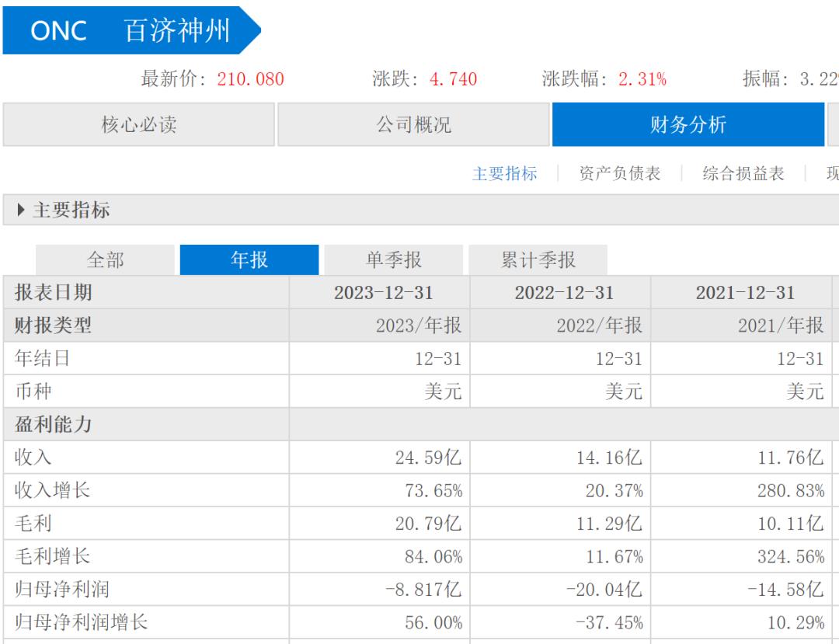Image resolution: width=839 pixels, height=644 pixels.
Task: Click the 盈利能力 section header row
Action: click(x=420, y=424)
